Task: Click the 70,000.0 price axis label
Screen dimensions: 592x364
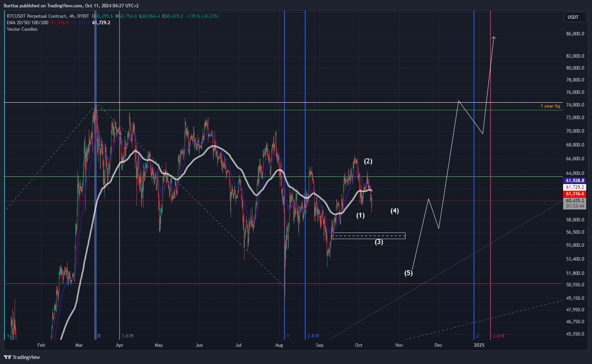Action: (575, 131)
